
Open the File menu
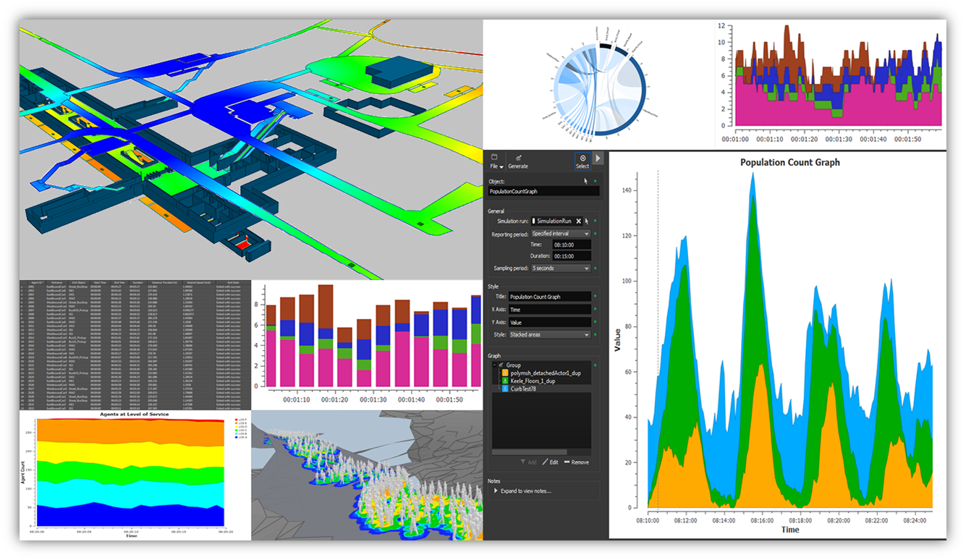(x=496, y=161)
